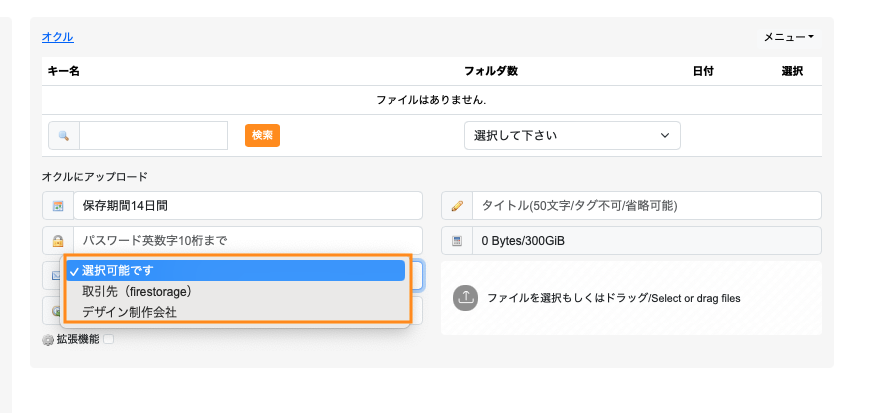
Task: Enable the 拡張機能 checkbox
Action: tap(109, 339)
